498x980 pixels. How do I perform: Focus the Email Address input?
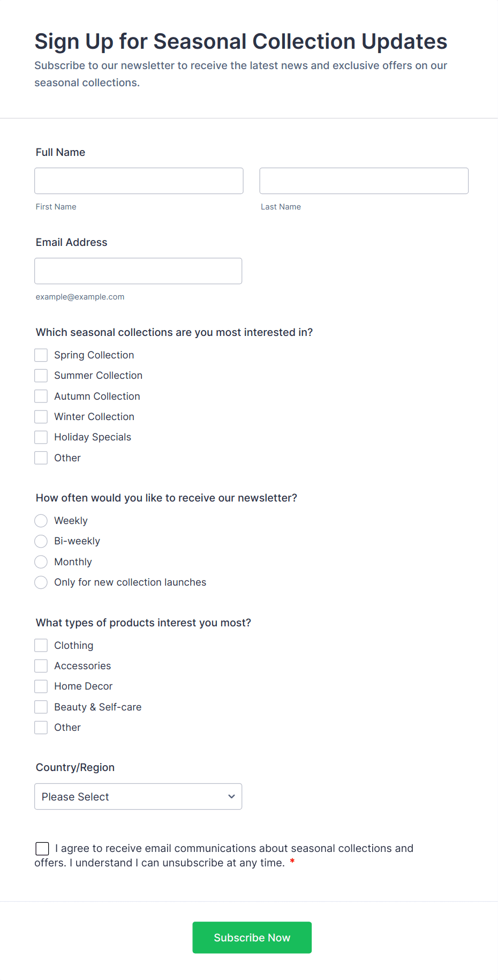[138, 271]
